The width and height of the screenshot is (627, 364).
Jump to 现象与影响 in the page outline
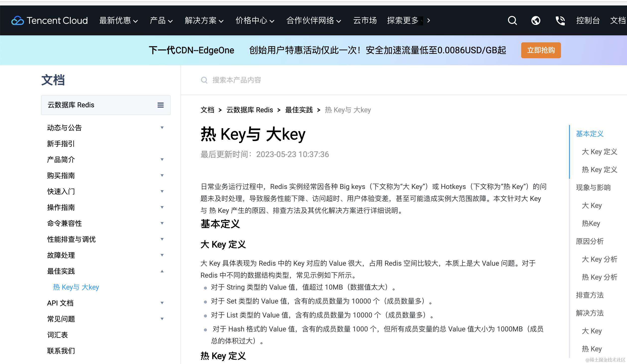click(593, 187)
